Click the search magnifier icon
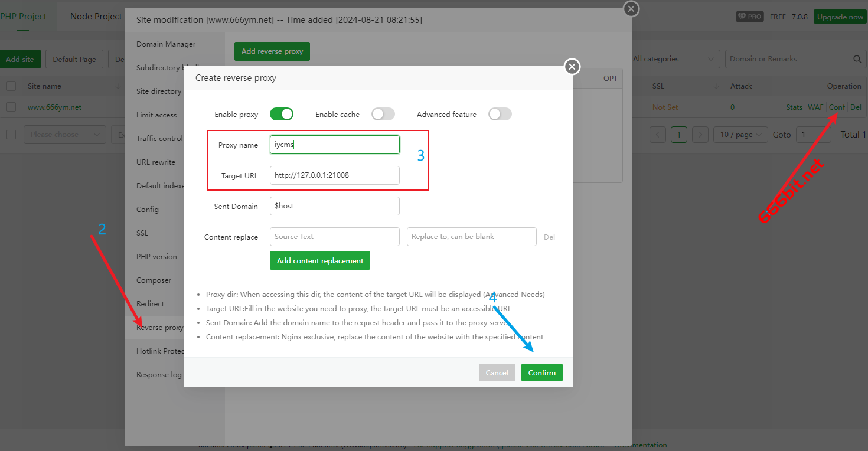The width and height of the screenshot is (868, 451). pyautogui.click(x=857, y=59)
